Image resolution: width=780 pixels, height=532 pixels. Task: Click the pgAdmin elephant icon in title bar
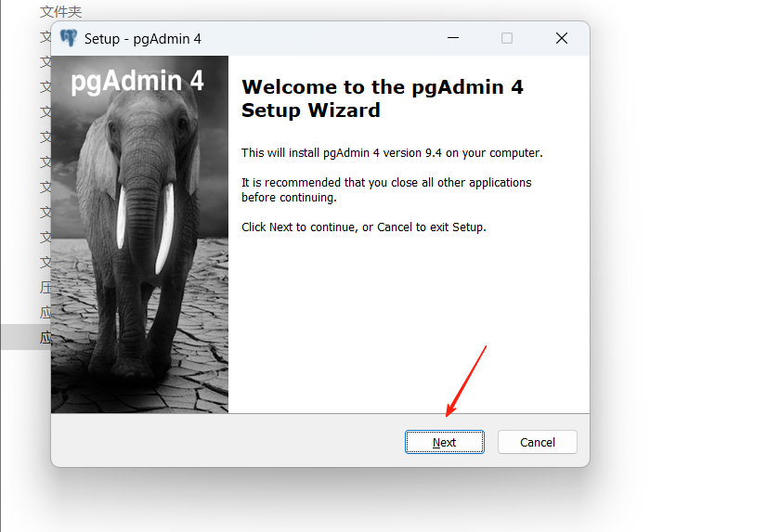69,38
